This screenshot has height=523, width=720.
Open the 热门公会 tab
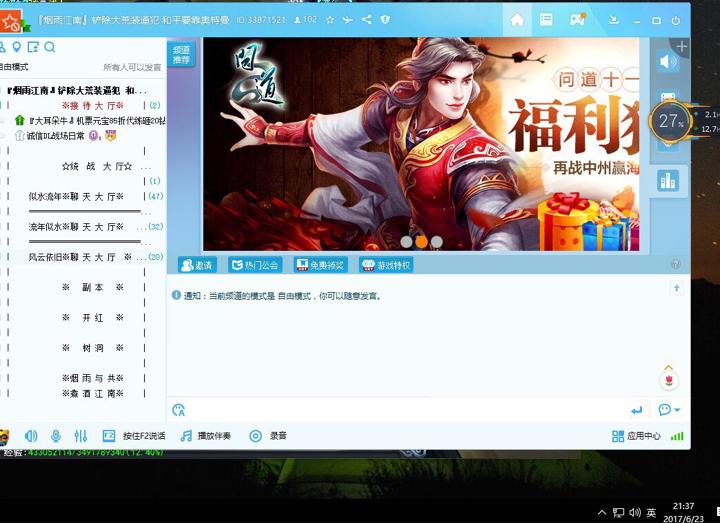click(255, 265)
